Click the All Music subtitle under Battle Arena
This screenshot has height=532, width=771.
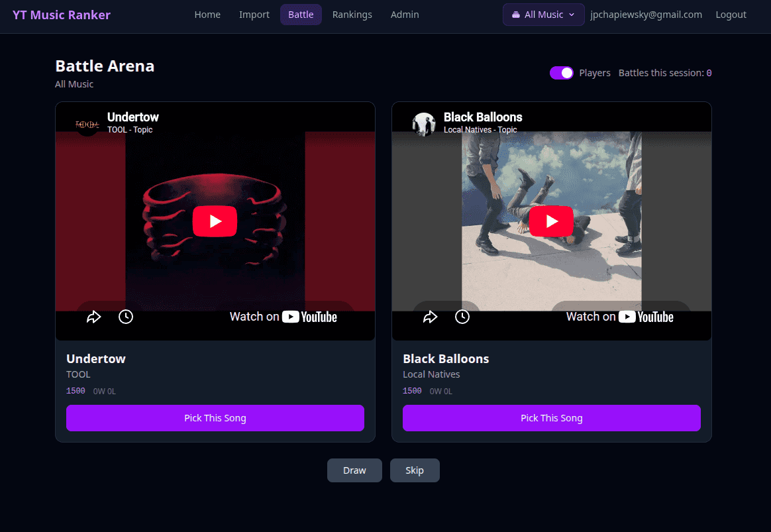74,84
